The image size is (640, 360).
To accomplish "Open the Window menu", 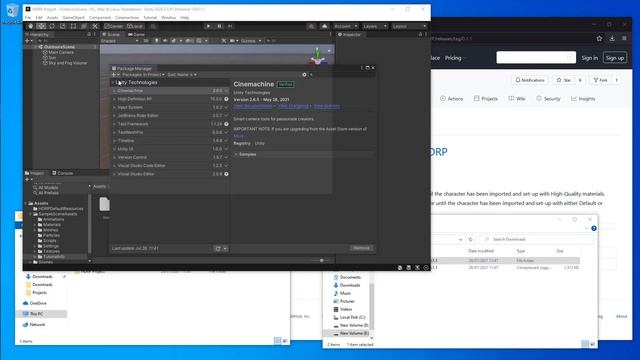I will point(169,18).
